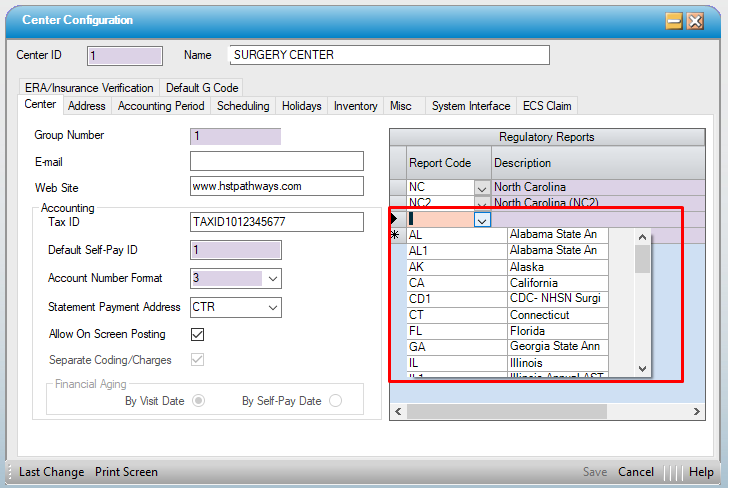Image resolution: width=730 pixels, height=488 pixels.
Task: Toggle Allow On Screen Posting checkbox
Action: (197, 334)
